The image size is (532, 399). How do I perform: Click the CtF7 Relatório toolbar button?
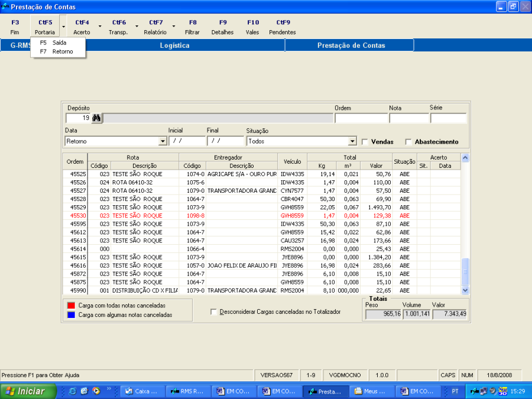click(x=155, y=27)
